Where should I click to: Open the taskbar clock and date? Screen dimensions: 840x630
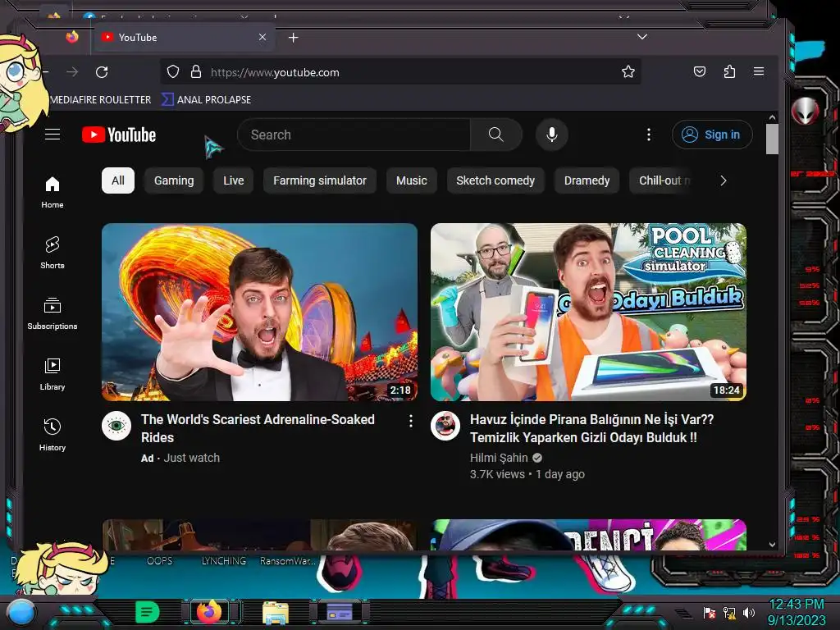tap(797, 612)
